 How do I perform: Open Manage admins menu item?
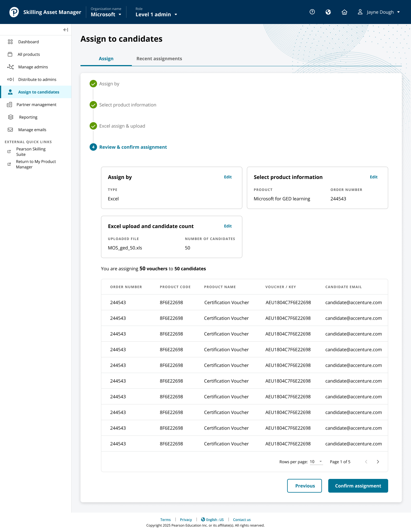(x=36, y=67)
